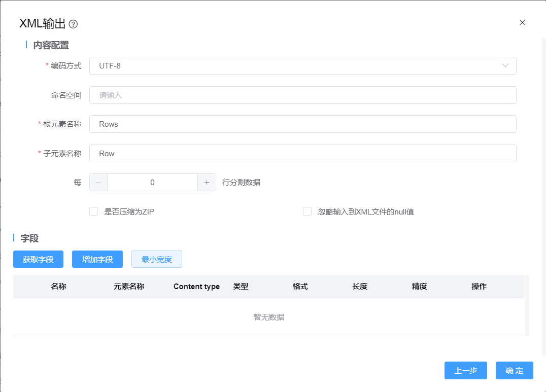Click the 名称 column header
The height and width of the screenshot is (392, 546).
coord(58,287)
